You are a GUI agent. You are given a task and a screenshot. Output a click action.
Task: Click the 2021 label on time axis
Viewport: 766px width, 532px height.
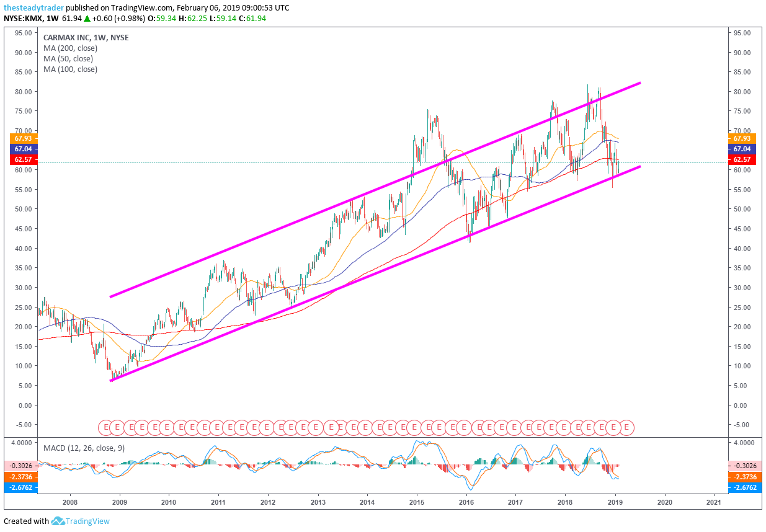713,502
